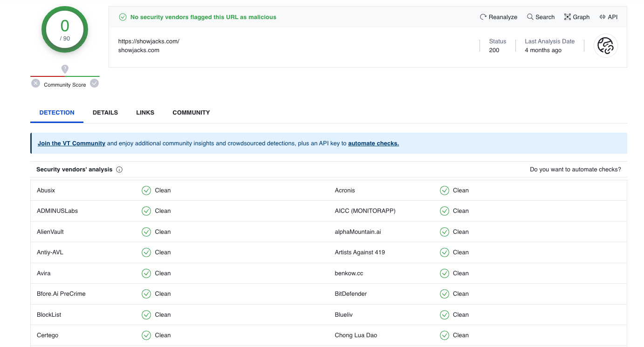The width and height of the screenshot is (644, 347).
Task: Click the Blueliv vendor name
Action: pos(344,314)
